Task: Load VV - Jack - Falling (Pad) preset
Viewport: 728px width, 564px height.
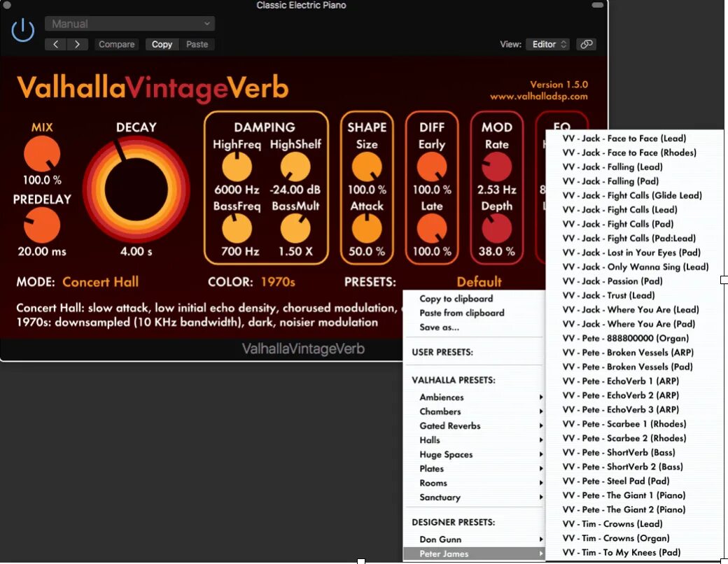Action: pyautogui.click(x=635, y=181)
